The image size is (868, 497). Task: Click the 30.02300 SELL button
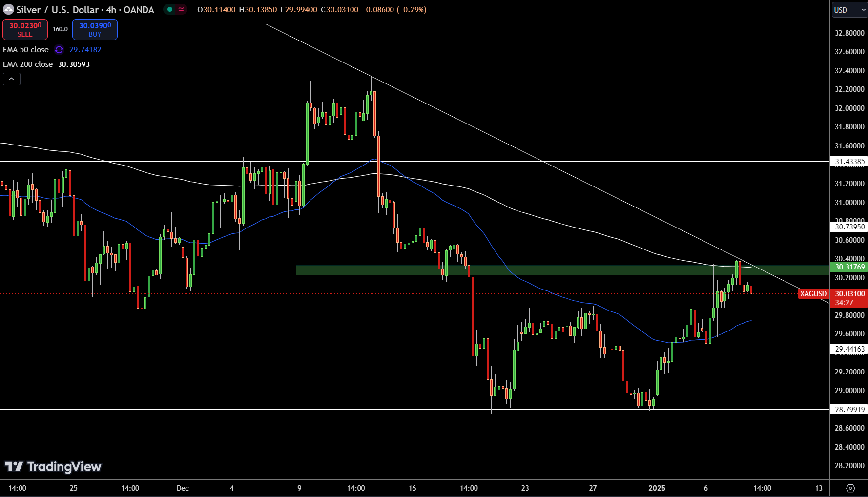coord(25,30)
